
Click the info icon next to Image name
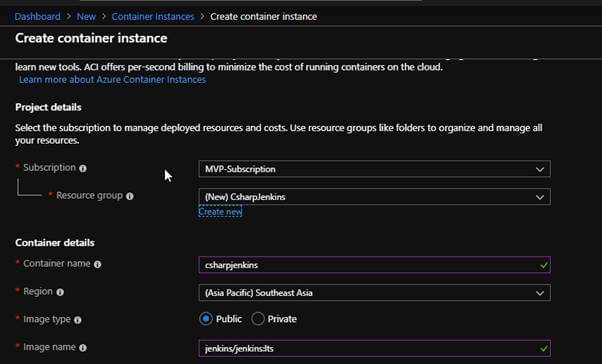pyautogui.click(x=83, y=348)
